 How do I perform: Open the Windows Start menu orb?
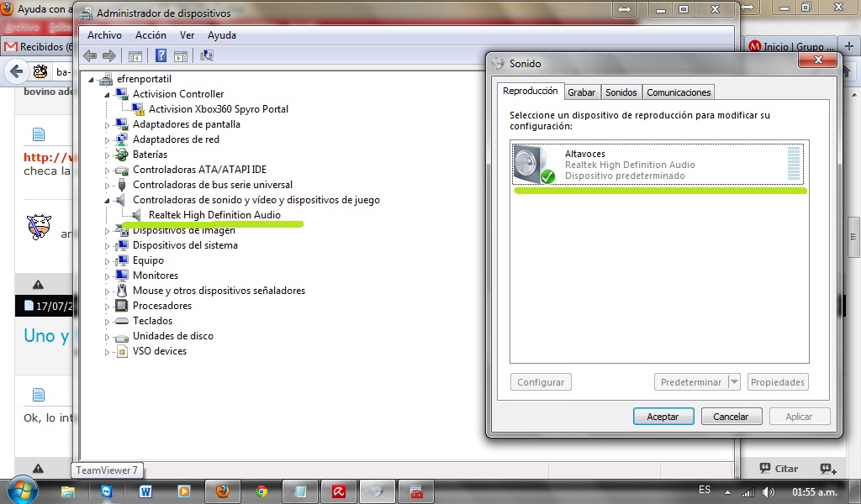pos(22,491)
